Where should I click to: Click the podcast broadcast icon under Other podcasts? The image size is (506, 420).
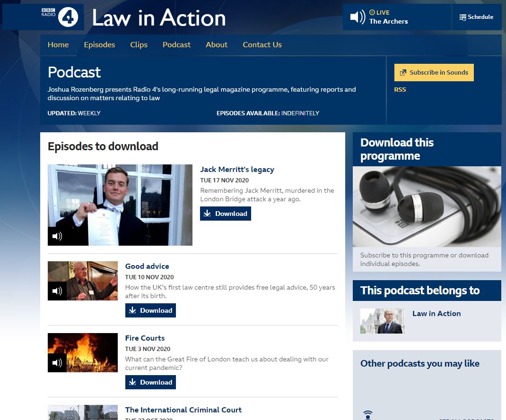[x=368, y=415]
